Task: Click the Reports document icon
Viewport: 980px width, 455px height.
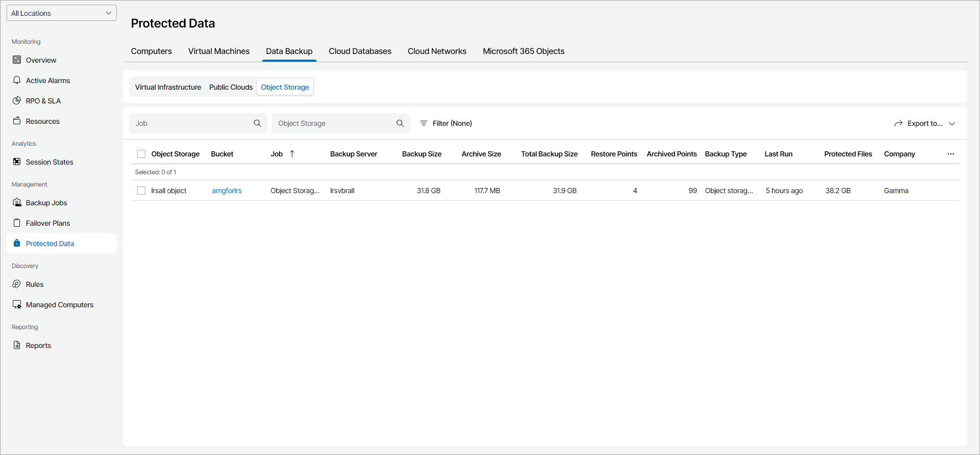Action: point(17,345)
